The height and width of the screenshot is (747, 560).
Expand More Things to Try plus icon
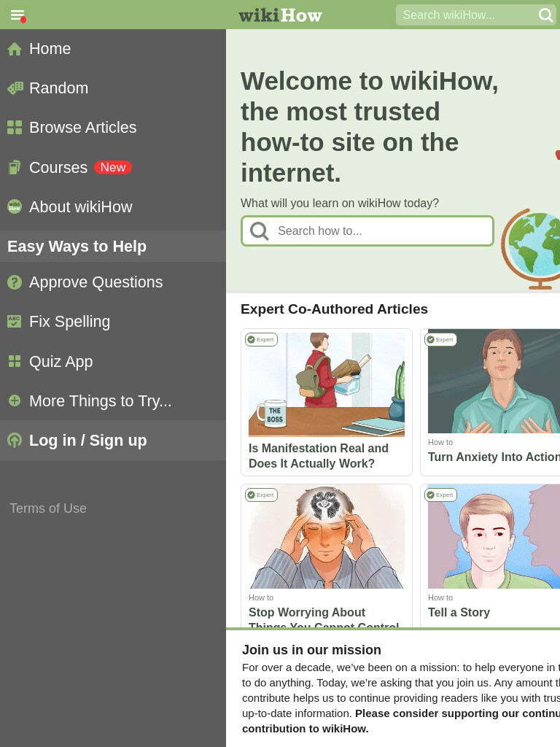[15, 400]
